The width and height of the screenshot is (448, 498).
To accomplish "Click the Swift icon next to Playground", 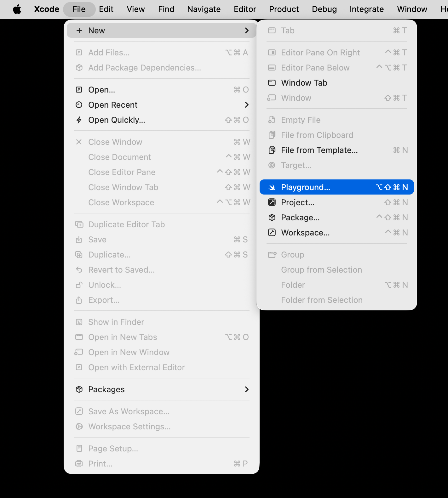I will (272, 187).
